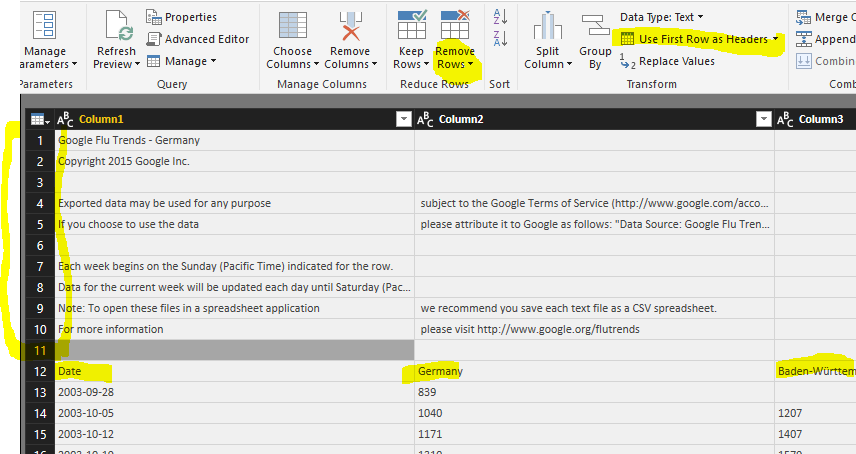Click cell 'For more information'
The width and height of the screenshot is (856, 454).
click(235, 329)
